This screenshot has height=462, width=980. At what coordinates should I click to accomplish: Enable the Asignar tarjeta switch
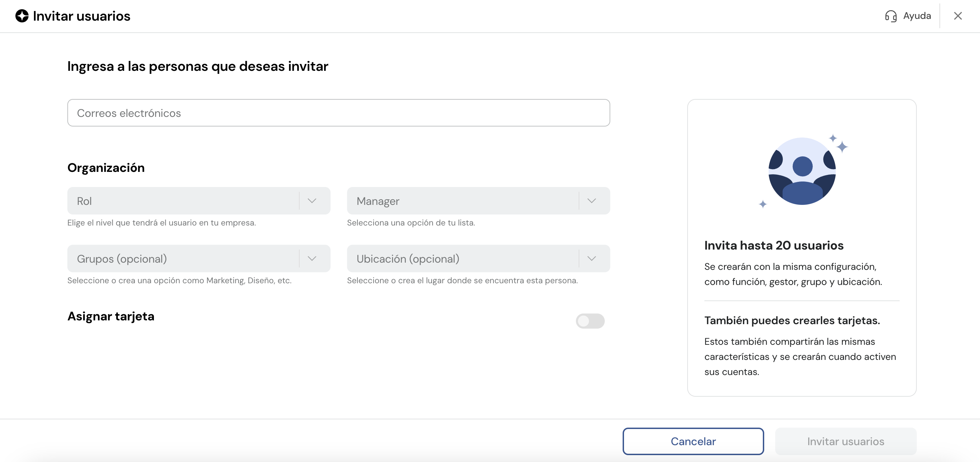[x=590, y=321]
